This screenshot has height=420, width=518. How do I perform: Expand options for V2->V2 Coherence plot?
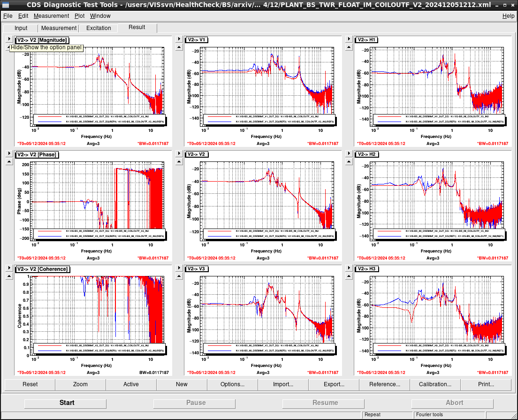pyautogui.click(x=9, y=268)
